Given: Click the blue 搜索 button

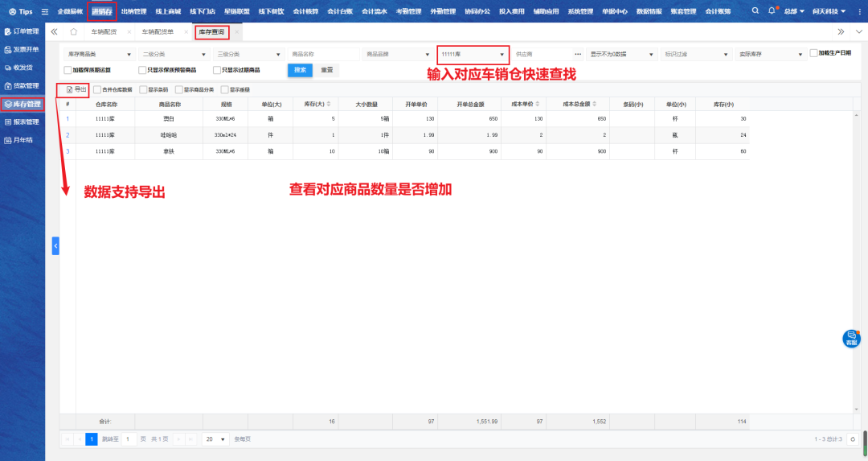Looking at the screenshot, I should tap(300, 70).
